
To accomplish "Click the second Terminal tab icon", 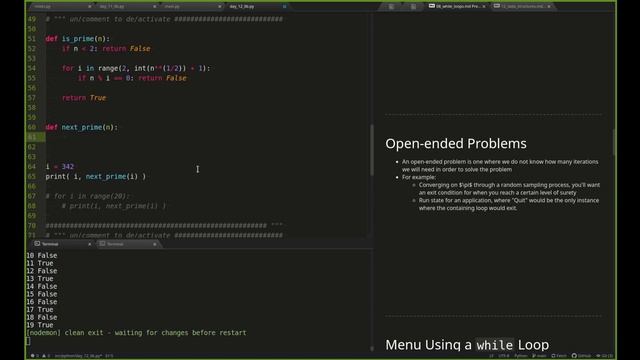I will (x=102, y=244).
